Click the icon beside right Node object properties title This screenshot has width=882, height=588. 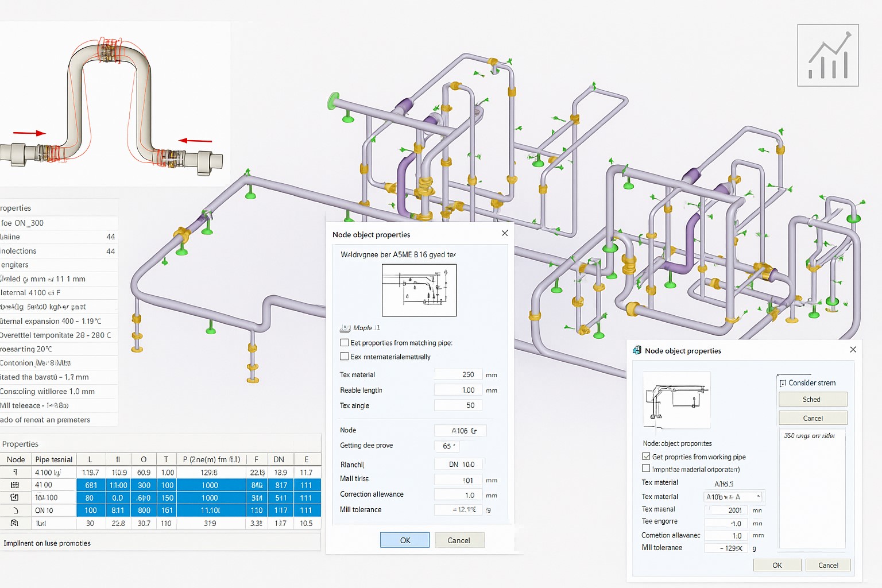[x=637, y=350]
